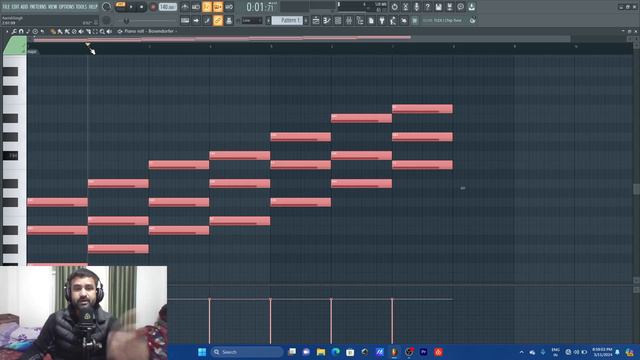The width and height of the screenshot is (640, 360).
Task: Open Piano roll options menu arrow
Action: (7, 31)
